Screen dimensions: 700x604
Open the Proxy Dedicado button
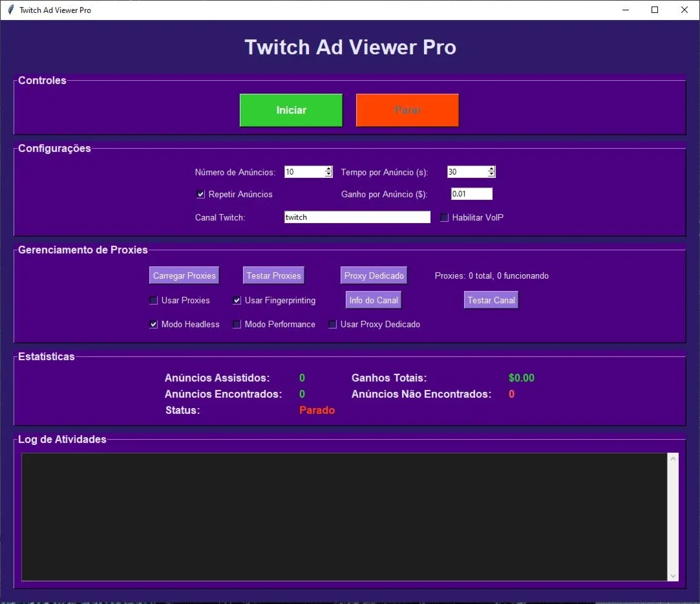[374, 275]
